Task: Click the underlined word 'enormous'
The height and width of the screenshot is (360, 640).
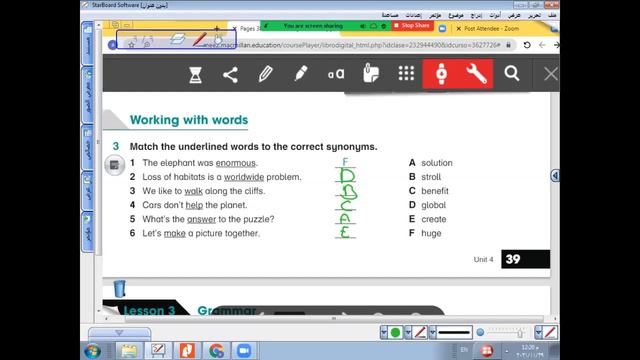Action: tap(236, 163)
